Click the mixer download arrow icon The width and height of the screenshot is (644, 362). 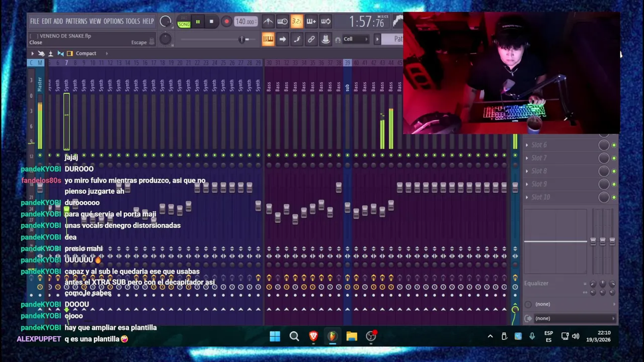50,53
